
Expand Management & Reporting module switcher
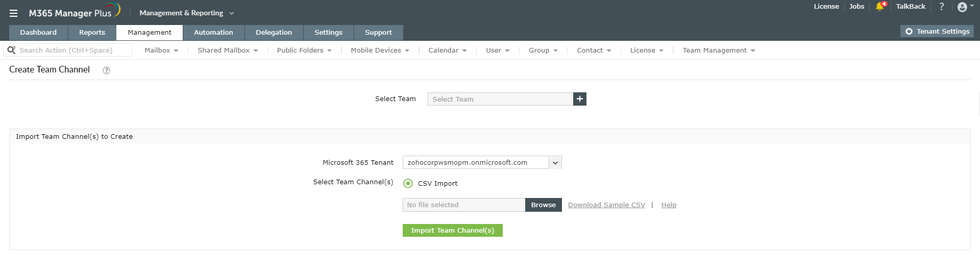tap(186, 13)
